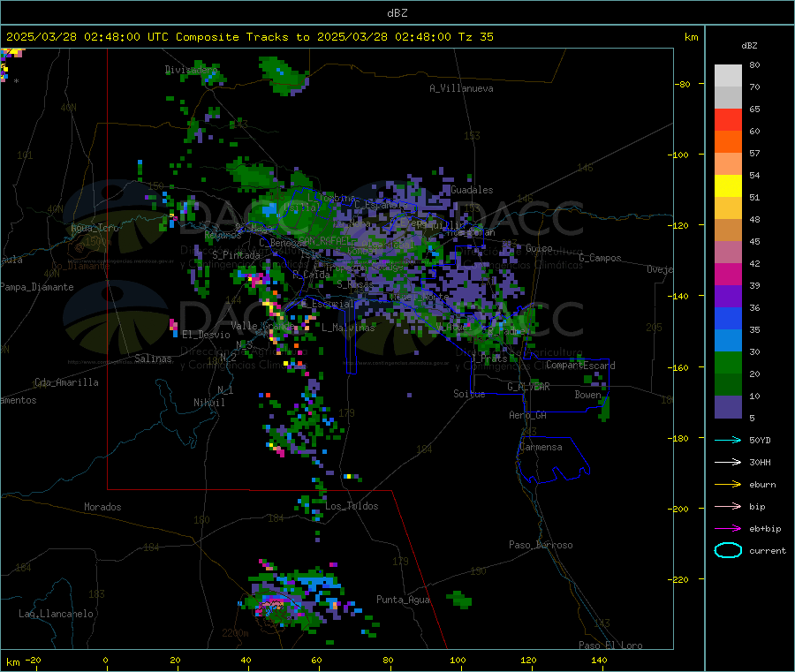The image size is (795, 672).
Task: Click the G_Campos map label
Action: (601, 258)
